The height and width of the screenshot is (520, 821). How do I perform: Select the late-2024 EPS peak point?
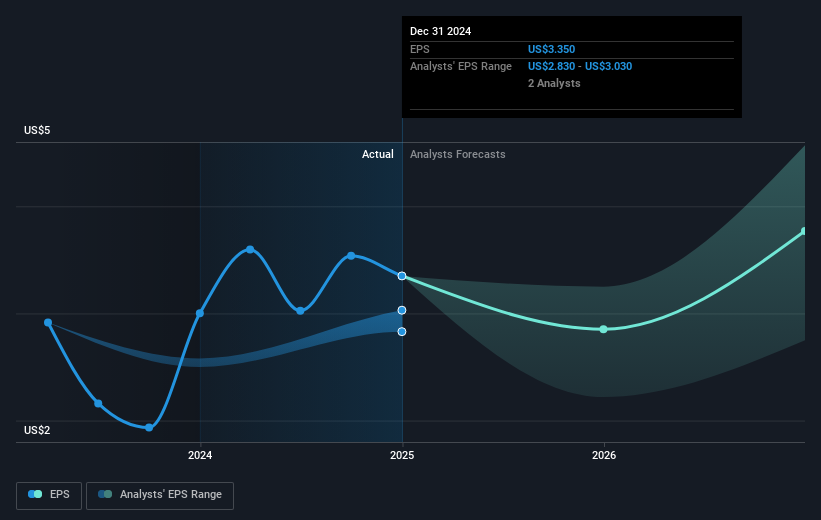click(x=351, y=256)
